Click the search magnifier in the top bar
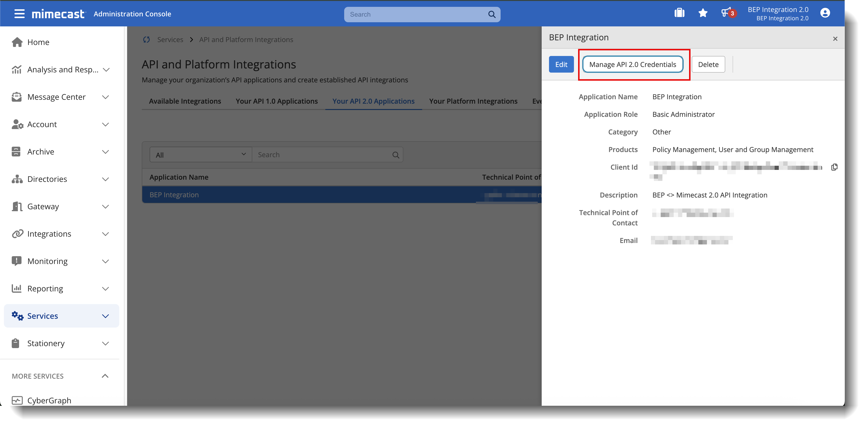Viewport: 868px width, 429px height. [x=492, y=14]
